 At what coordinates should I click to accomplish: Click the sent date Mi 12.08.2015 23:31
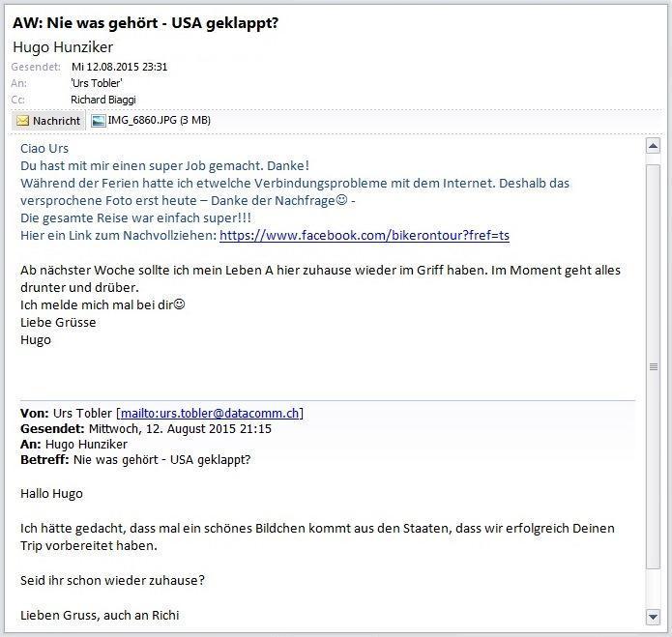coord(120,67)
